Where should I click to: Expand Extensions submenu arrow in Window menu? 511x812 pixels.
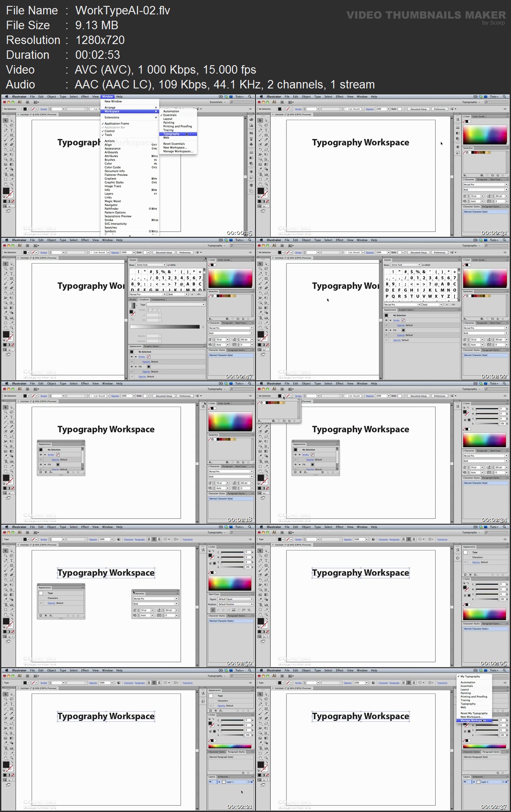pos(156,117)
